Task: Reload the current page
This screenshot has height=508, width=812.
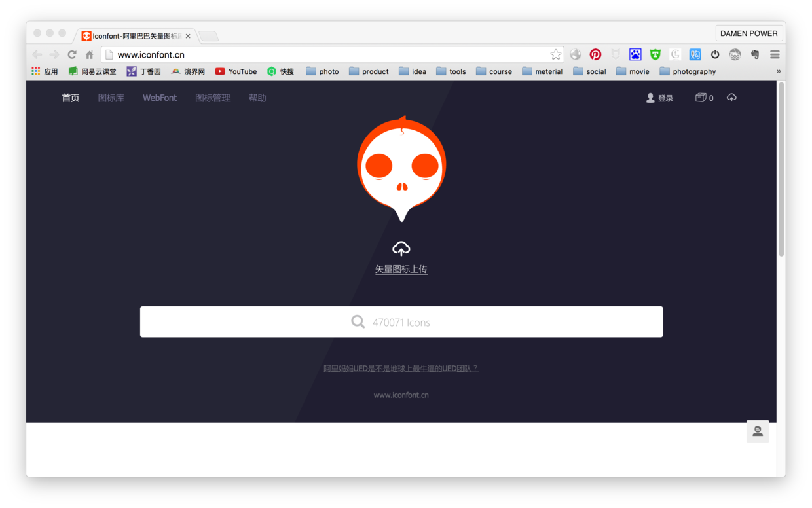Action: click(x=72, y=54)
